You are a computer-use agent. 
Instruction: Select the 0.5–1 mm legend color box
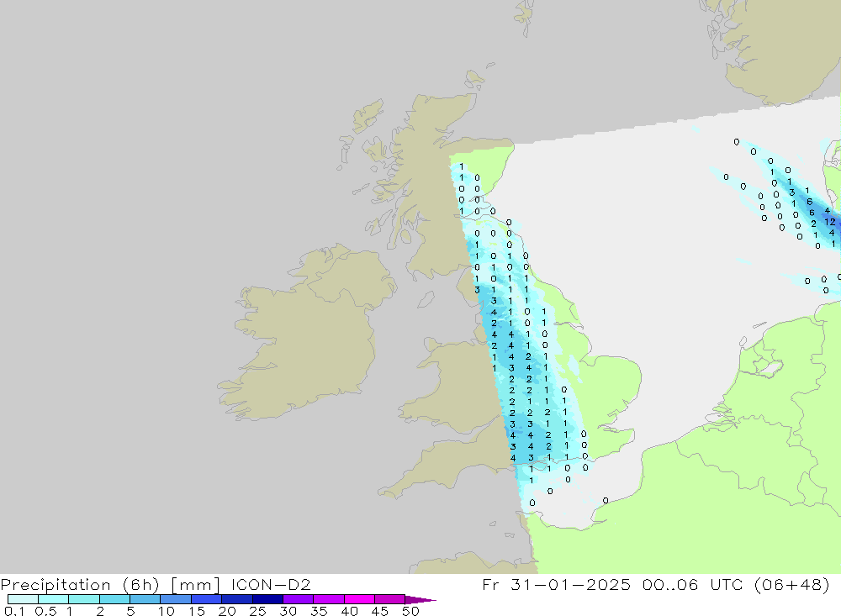point(54,599)
